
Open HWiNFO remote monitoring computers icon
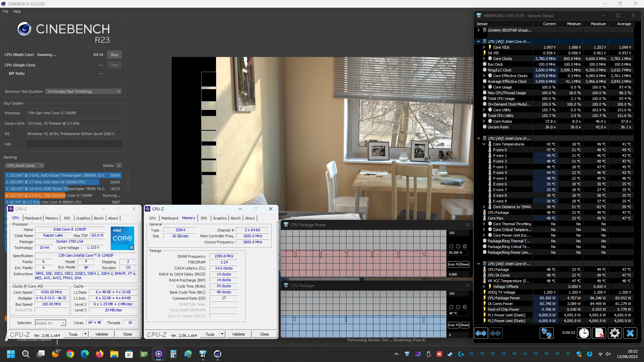546,333
